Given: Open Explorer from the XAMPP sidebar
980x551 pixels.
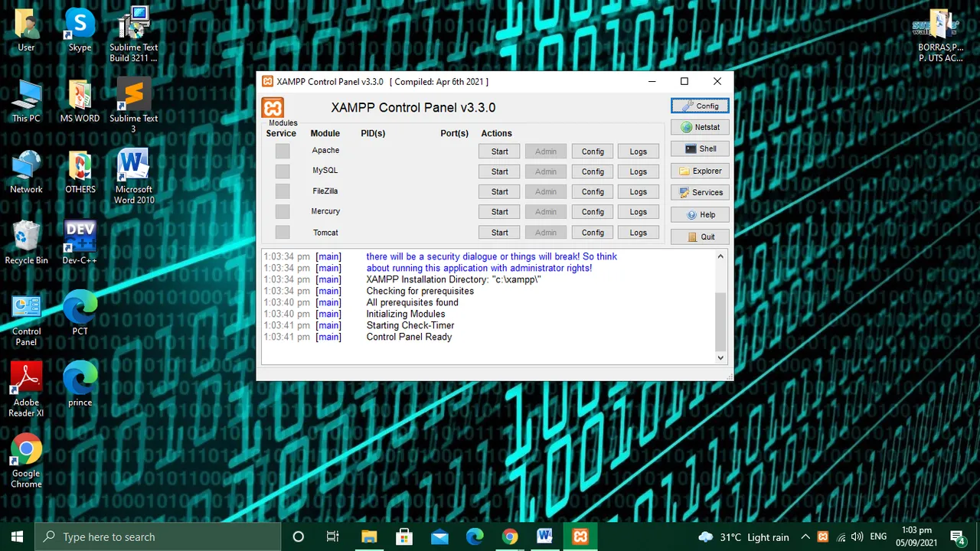Looking at the screenshot, I should [x=700, y=171].
